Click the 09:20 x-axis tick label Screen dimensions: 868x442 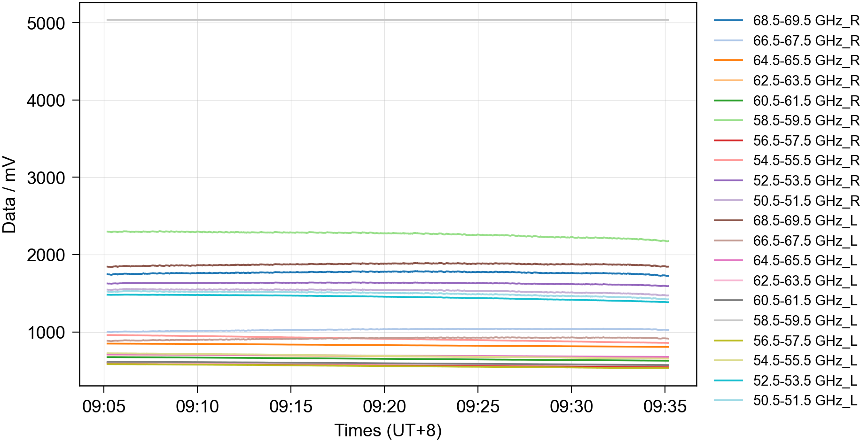[384, 406]
